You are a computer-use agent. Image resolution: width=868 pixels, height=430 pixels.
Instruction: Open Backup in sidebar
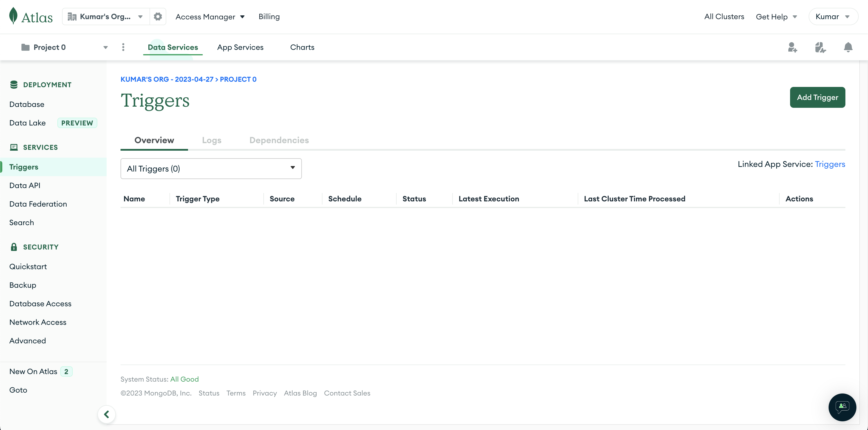23,285
